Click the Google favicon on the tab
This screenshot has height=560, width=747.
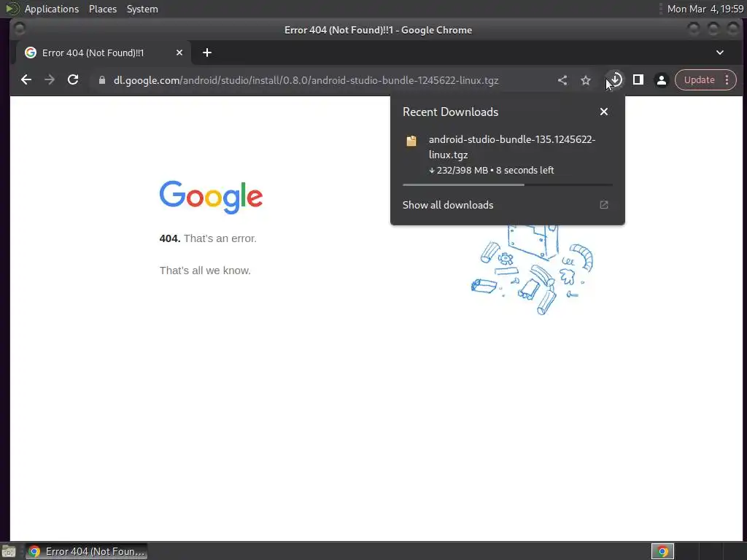click(31, 52)
